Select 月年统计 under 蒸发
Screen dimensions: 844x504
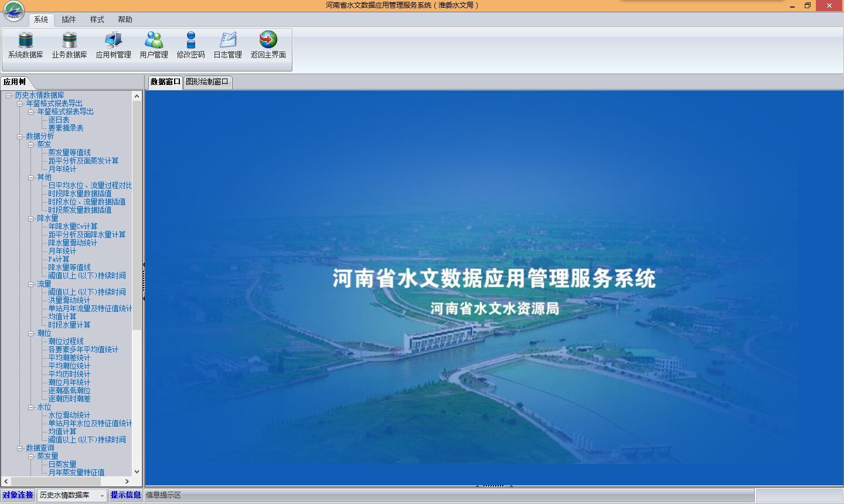pos(62,169)
